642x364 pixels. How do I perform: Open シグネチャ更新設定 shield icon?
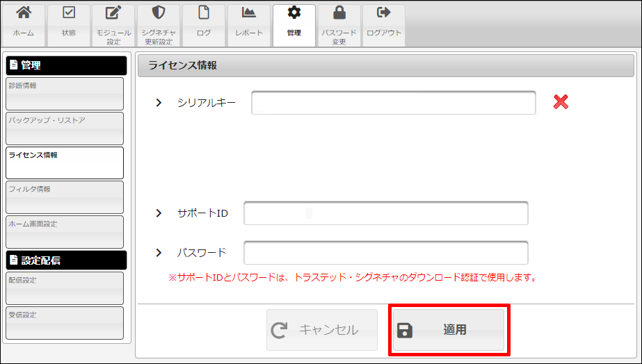coord(159,13)
